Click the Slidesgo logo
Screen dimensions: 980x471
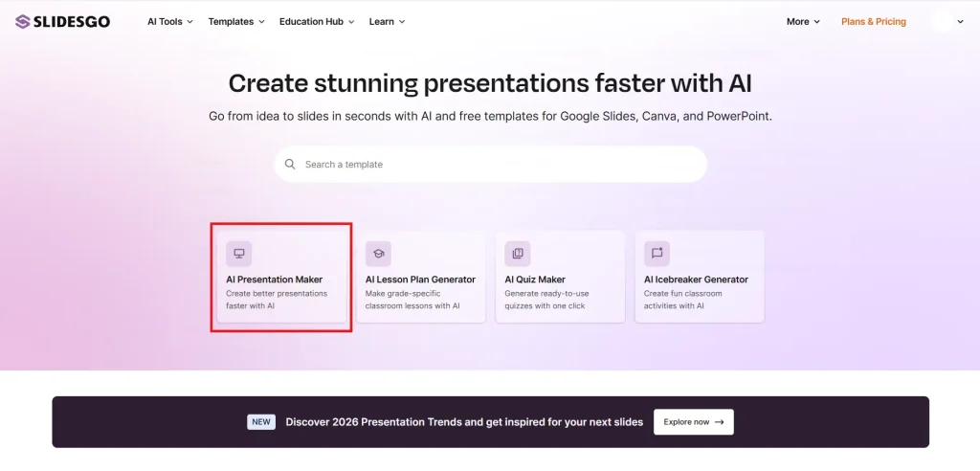62,22
